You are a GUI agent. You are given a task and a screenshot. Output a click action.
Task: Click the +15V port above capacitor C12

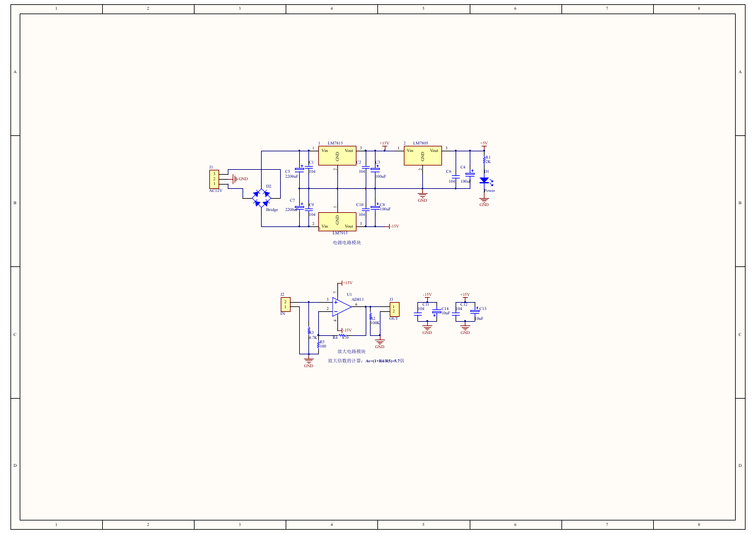point(465,296)
